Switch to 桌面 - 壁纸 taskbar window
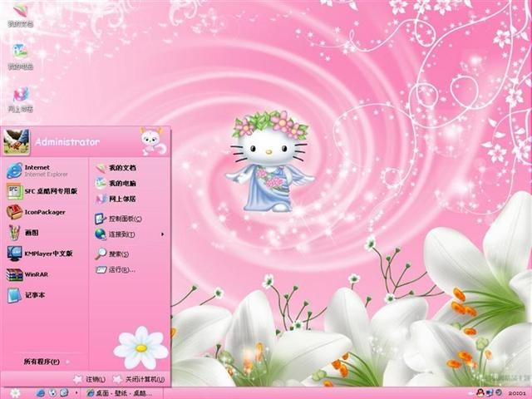Screen dimensions: 532x399 pos(119,393)
